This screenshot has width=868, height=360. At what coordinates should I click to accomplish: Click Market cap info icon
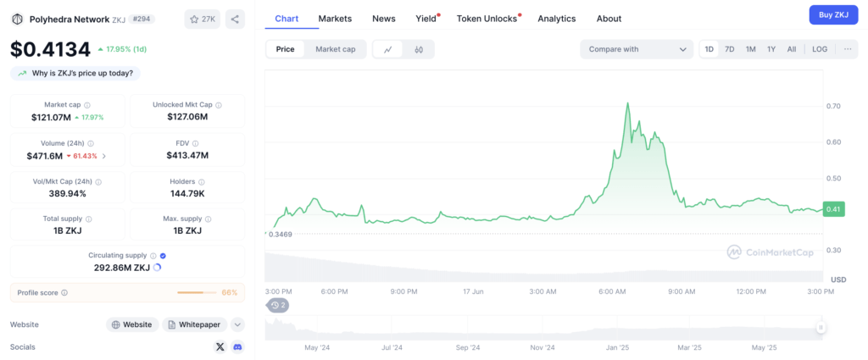click(x=87, y=105)
